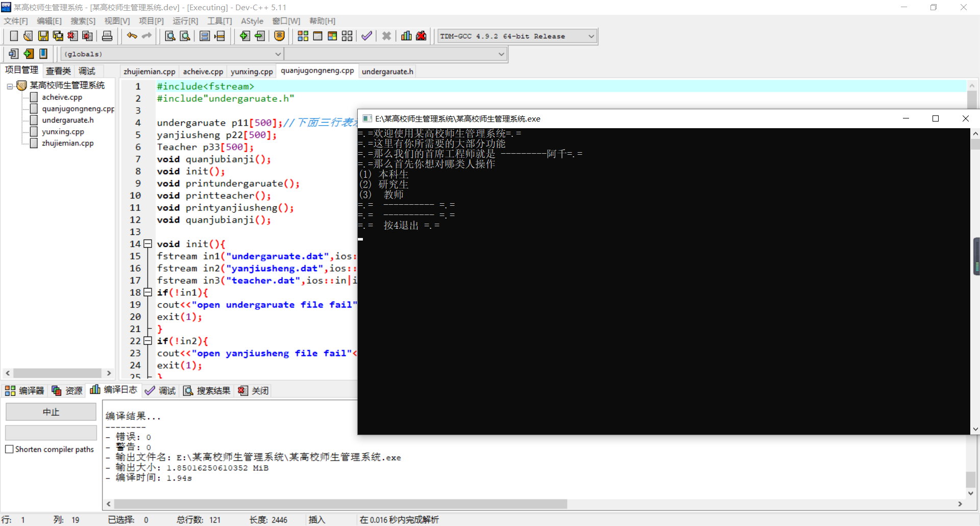Image resolution: width=980 pixels, height=526 pixels.
Task: Click the empty progress bar below 中止
Action: (x=51, y=433)
